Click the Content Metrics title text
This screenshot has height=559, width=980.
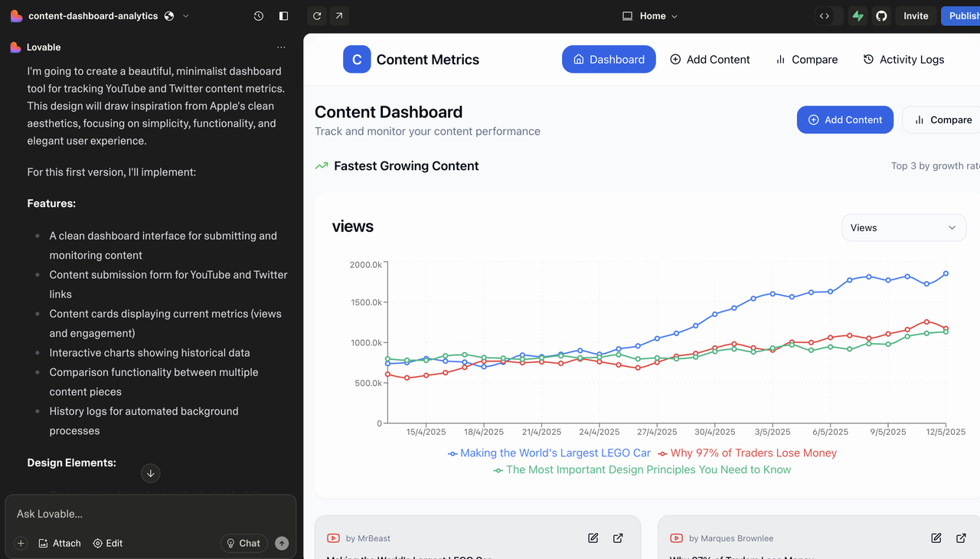(x=428, y=60)
